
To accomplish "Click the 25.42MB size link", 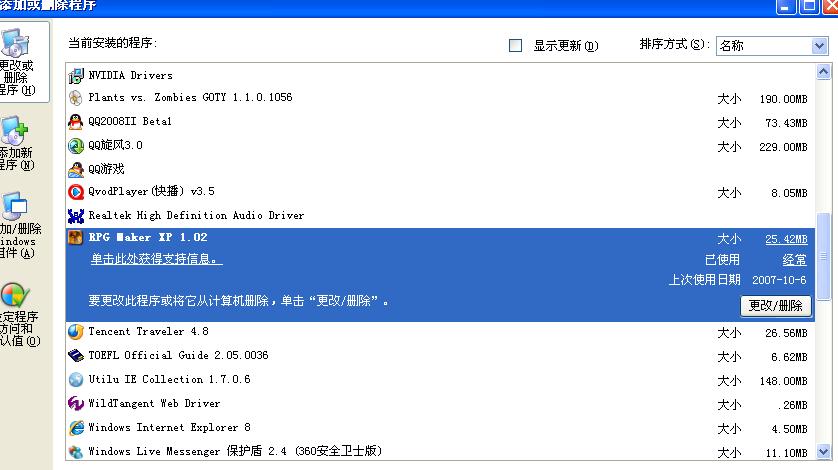I will (786, 239).
